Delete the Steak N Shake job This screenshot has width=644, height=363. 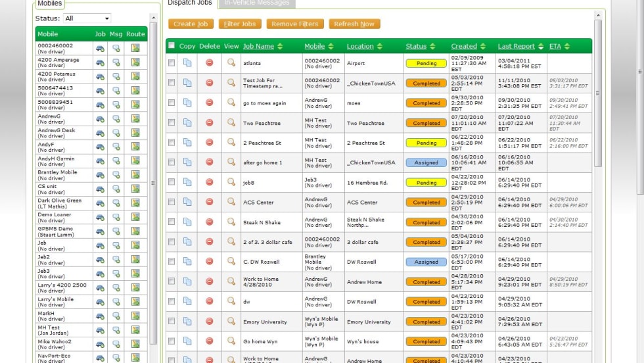click(x=210, y=222)
